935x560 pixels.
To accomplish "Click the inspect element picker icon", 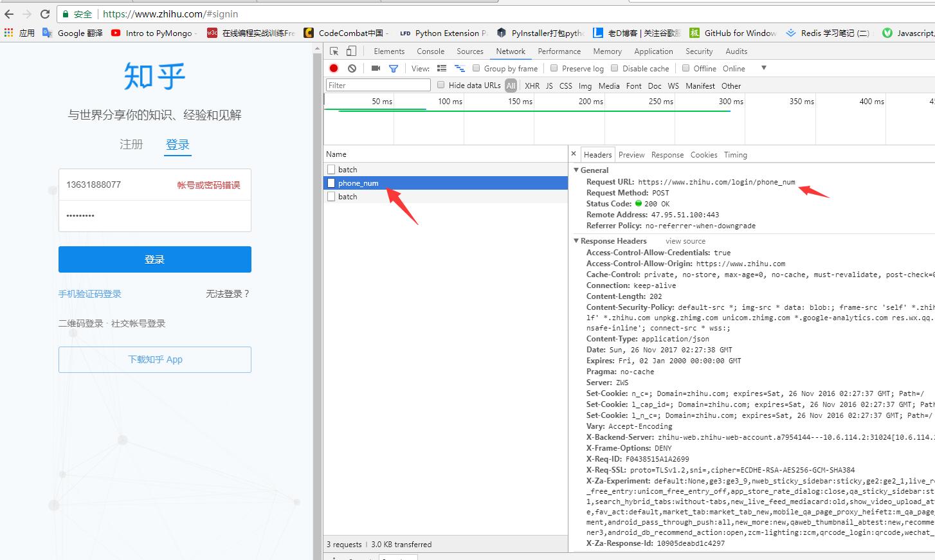I will [334, 51].
